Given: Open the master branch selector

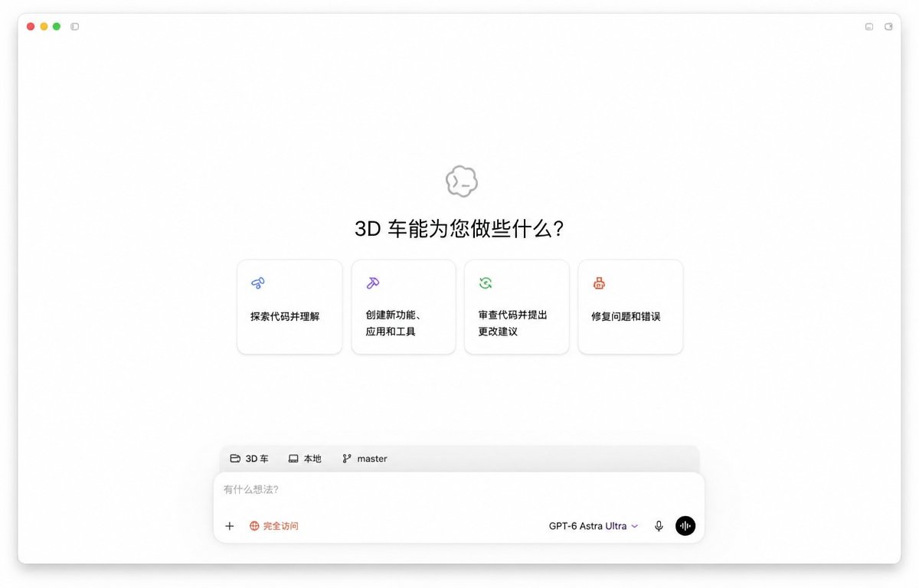Looking at the screenshot, I should pyautogui.click(x=365, y=459).
